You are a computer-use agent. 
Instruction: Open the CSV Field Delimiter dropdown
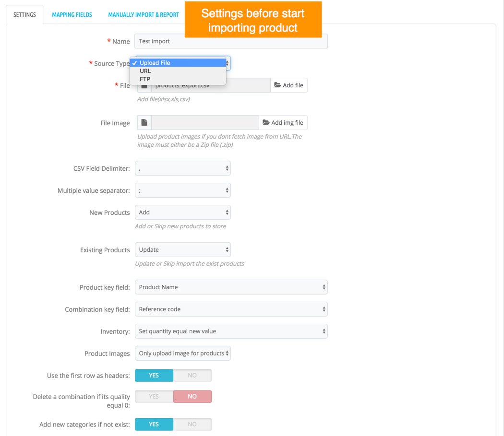pos(182,168)
